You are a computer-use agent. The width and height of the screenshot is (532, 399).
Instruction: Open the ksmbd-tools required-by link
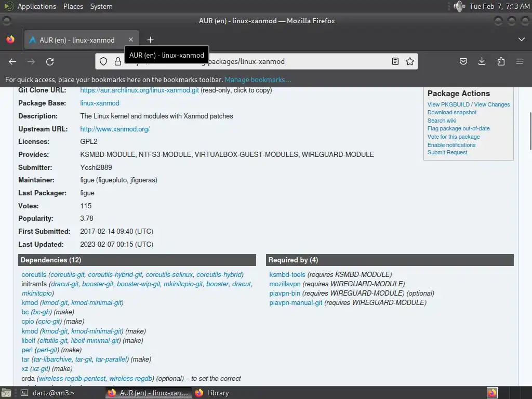coord(287,274)
